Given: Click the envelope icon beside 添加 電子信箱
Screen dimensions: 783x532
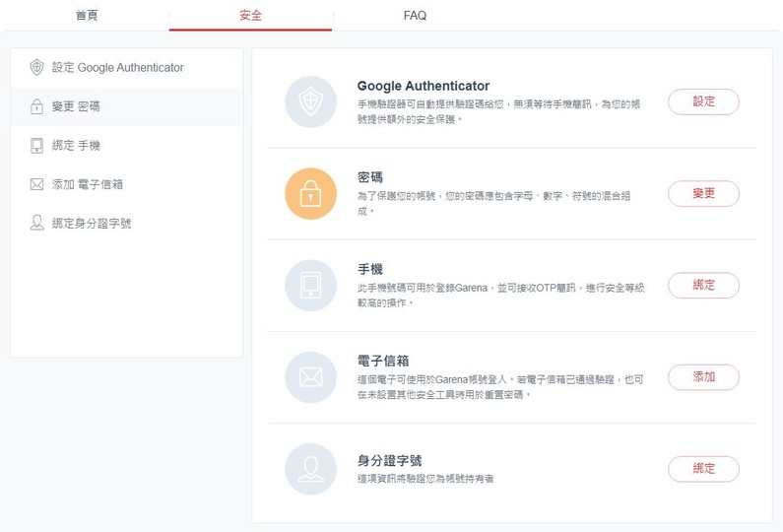Looking at the screenshot, I should tap(36, 184).
